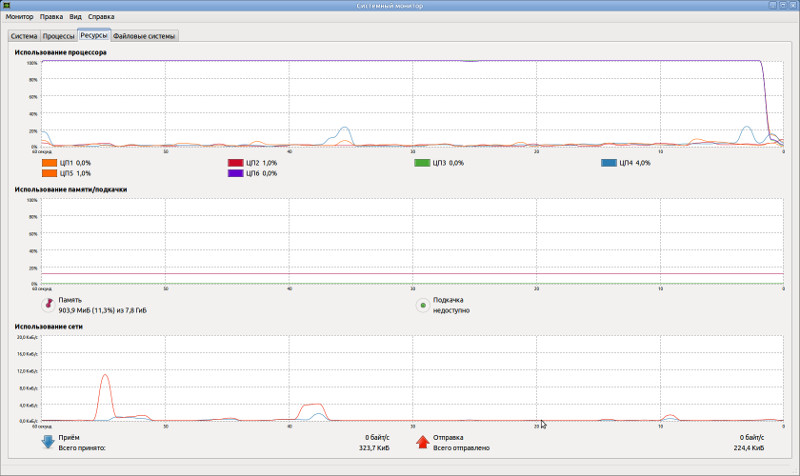The width and height of the screenshot is (800, 476).
Task: Click the Память pie color icon
Action: [x=48, y=305]
